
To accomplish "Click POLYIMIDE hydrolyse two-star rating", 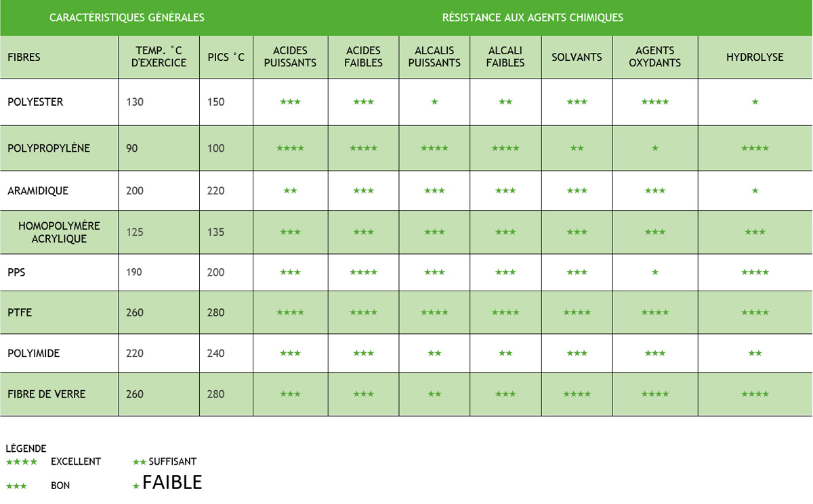I will tap(755, 354).
